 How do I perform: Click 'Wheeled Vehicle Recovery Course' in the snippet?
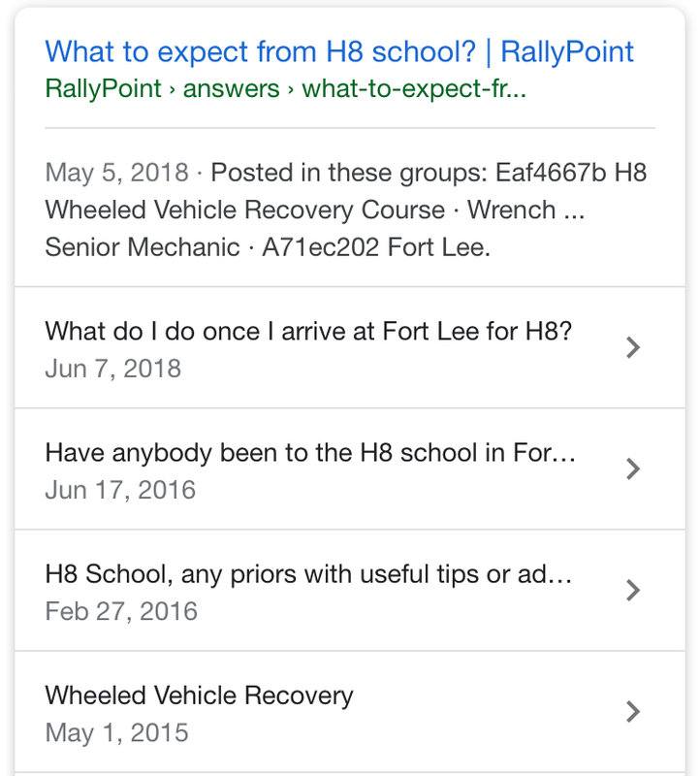coord(244,210)
